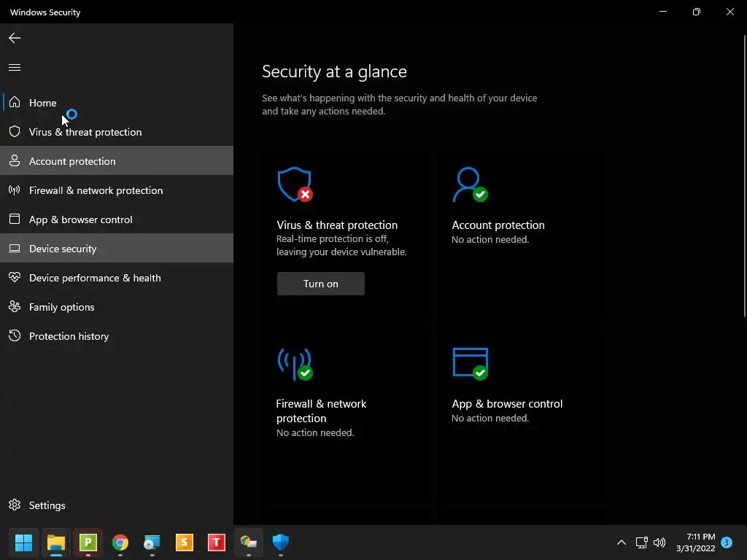Open Settings at the sidebar bottom

[x=117, y=505]
